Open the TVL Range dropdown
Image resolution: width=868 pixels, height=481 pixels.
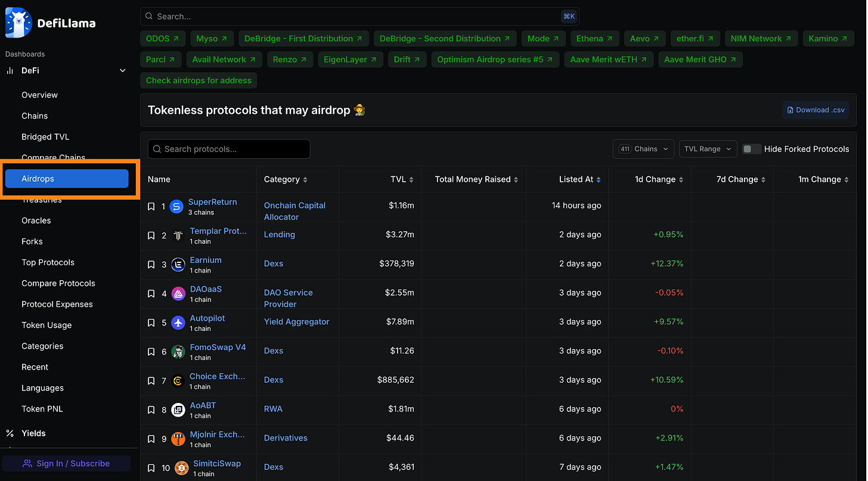click(708, 149)
